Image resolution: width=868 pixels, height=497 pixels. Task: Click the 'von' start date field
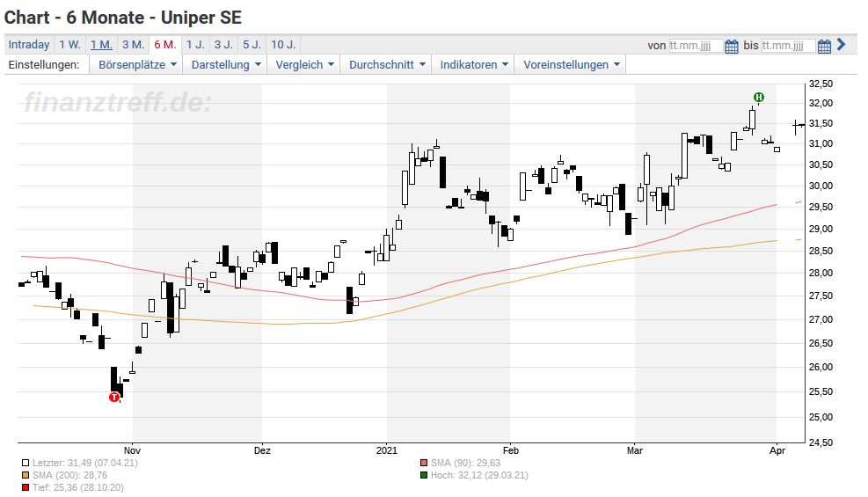pos(696,46)
